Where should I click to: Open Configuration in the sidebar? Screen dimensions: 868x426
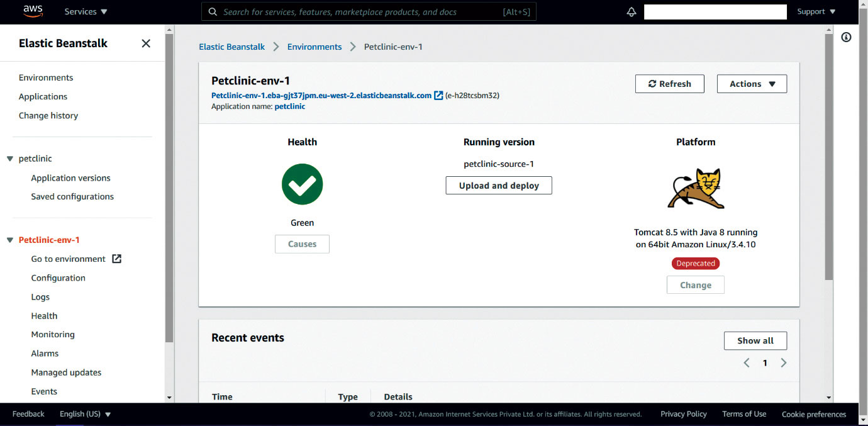58,277
